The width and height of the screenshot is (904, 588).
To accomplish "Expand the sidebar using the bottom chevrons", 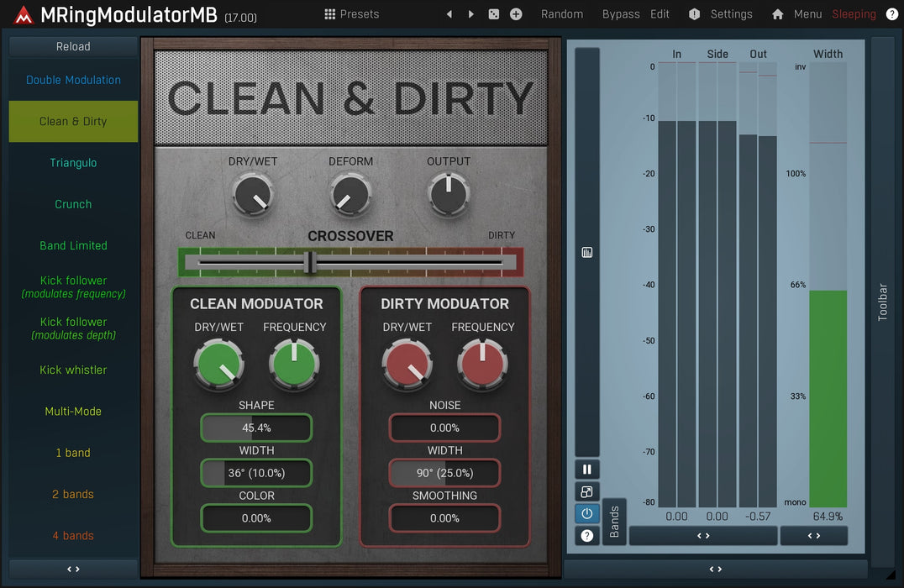I will tap(73, 569).
